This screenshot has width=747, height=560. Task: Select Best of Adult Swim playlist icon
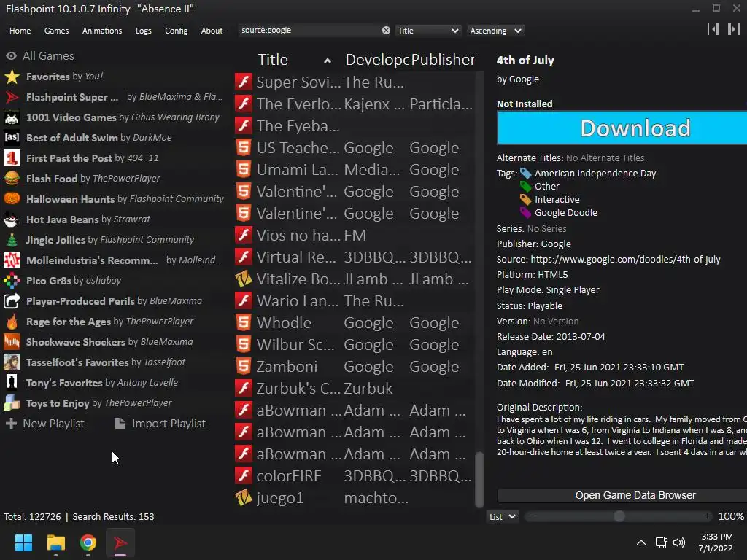[x=12, y=138]
